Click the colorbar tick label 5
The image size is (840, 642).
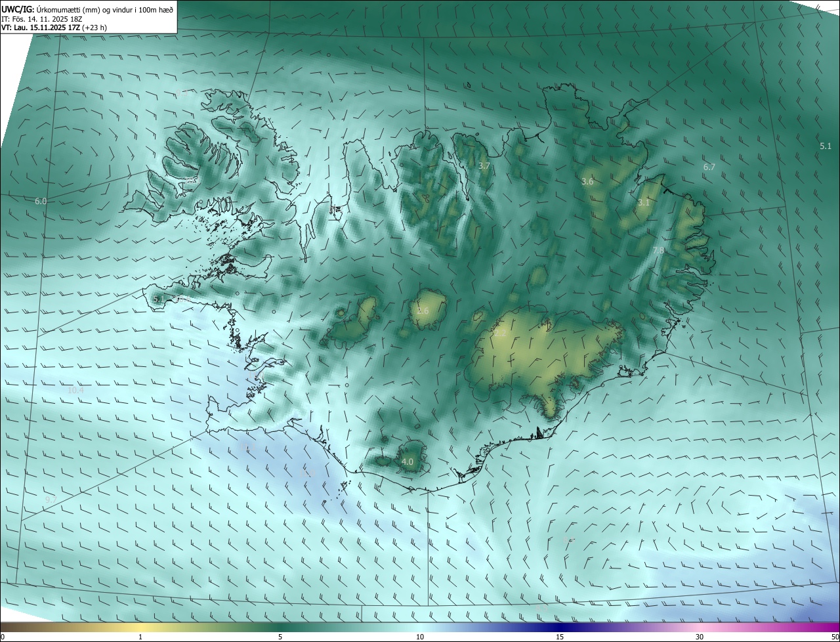(280, 637)
